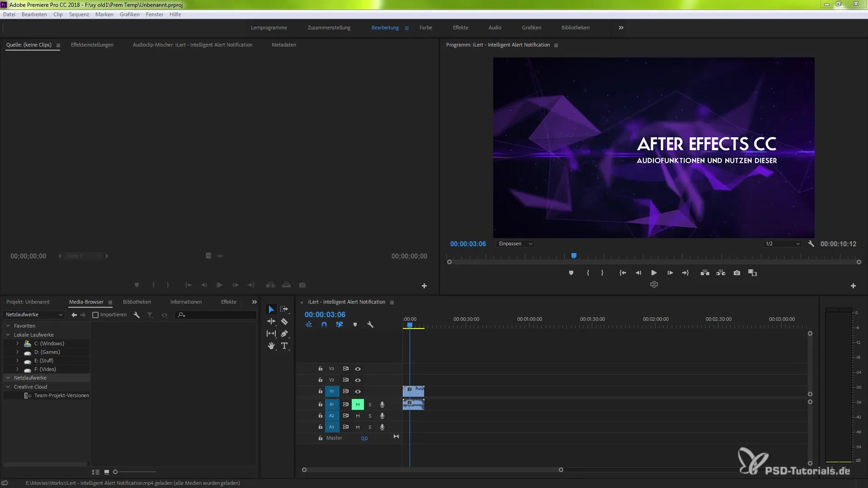Open the Fenster menu
The image size is (868, 488).
tap(155, 14)
